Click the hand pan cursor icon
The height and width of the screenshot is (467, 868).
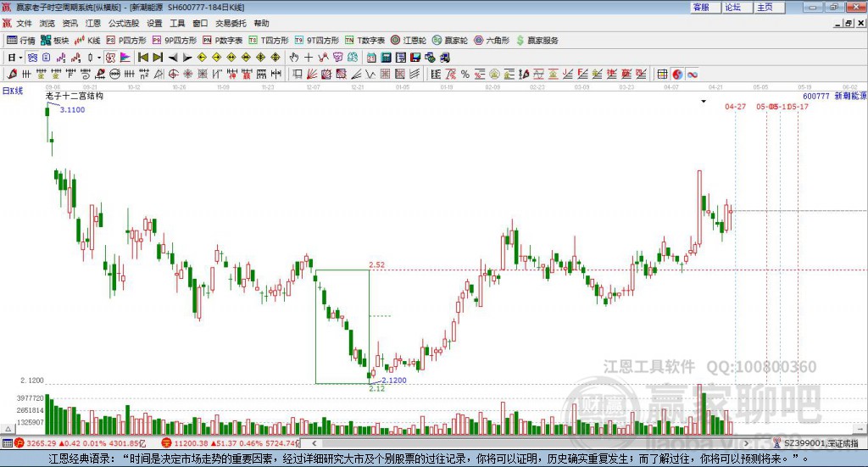click(294, 58)
